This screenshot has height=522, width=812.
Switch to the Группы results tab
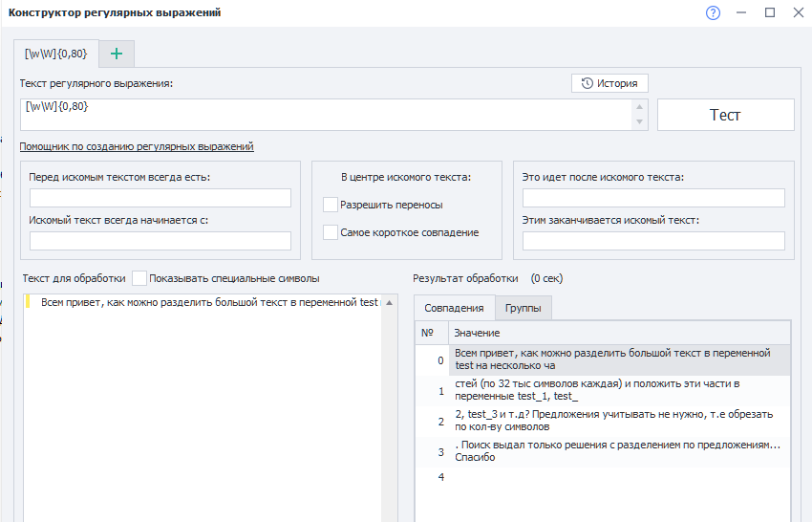click(523, 308)
